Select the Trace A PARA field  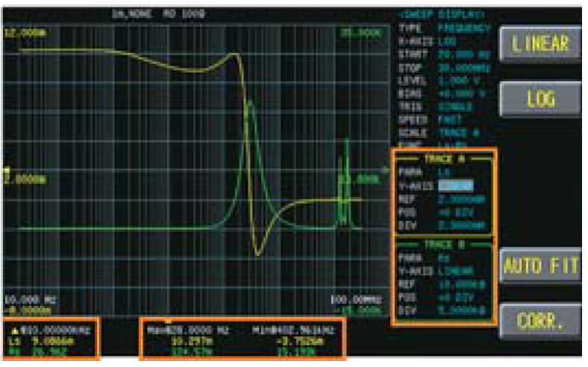[445, 172]
